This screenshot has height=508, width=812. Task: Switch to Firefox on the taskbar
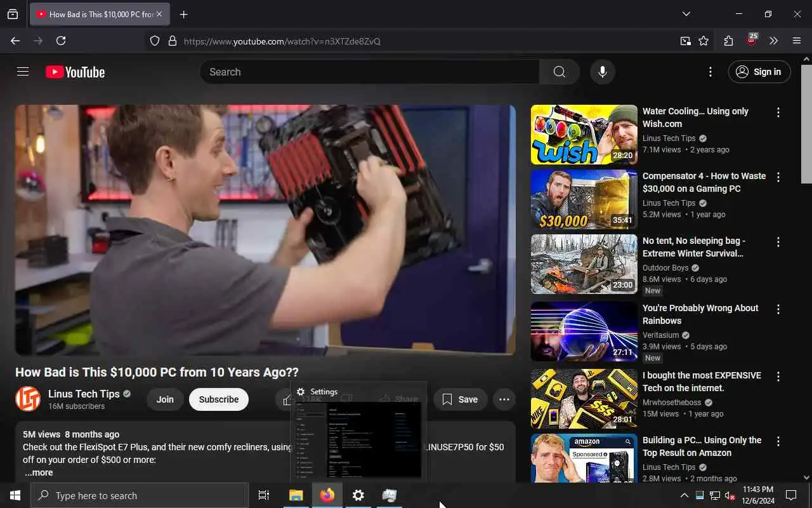coord(327,495)
